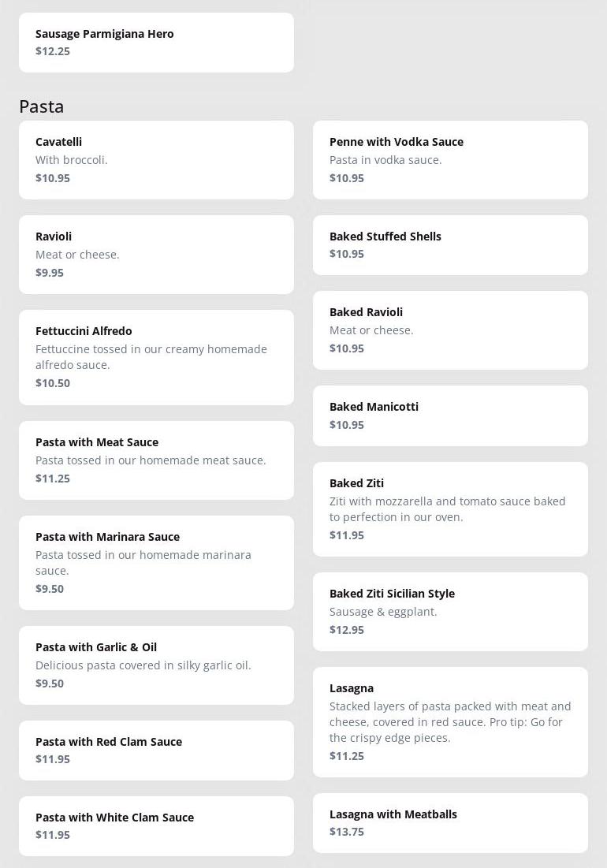Choose Penne with Vodka Sauce
The height and width of the screenshot is (868, 607).
[450, 160]
